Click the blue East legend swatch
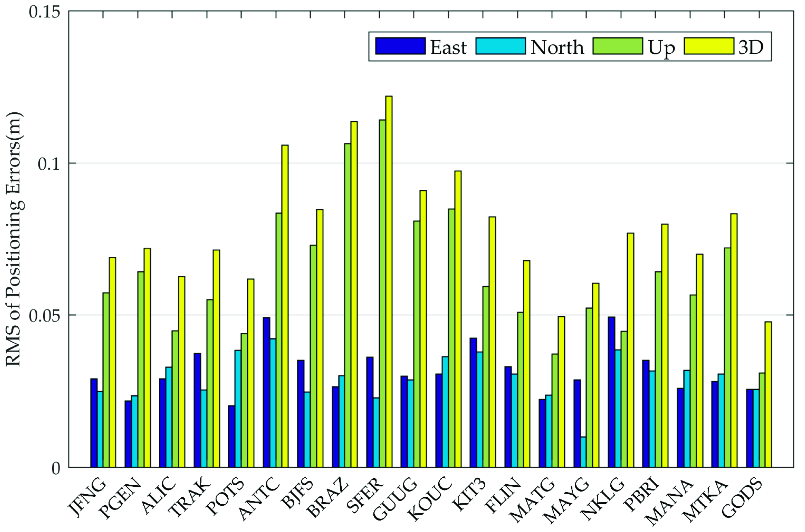 pyautogui.click(x=400, y=46)
